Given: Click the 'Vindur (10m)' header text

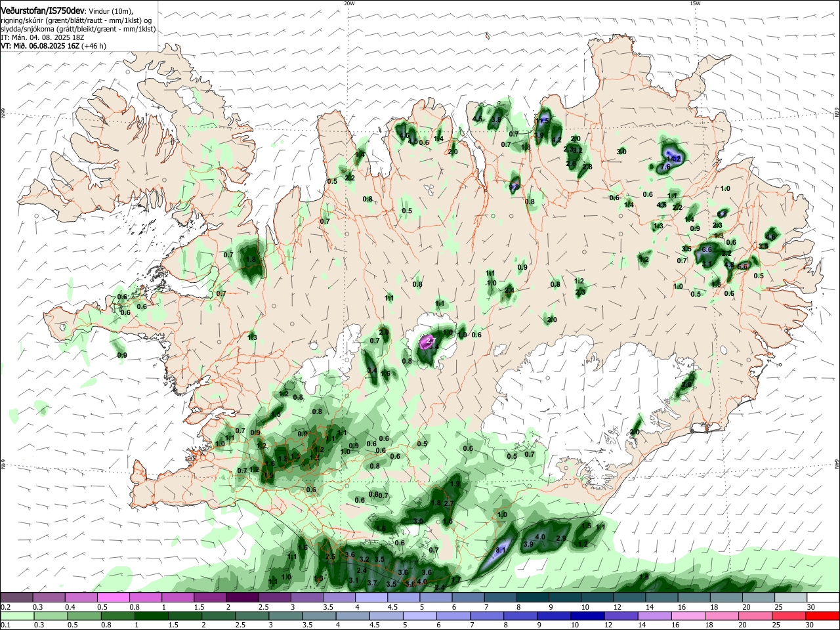Looking at the screenshot, I should coord(110,10).
